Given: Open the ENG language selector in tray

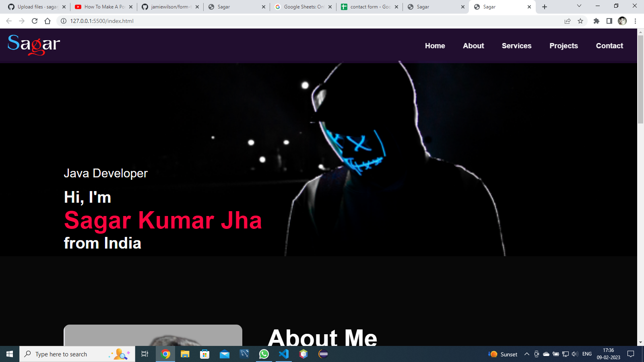Looking at the screenshot, I should [x=587, y=354].
